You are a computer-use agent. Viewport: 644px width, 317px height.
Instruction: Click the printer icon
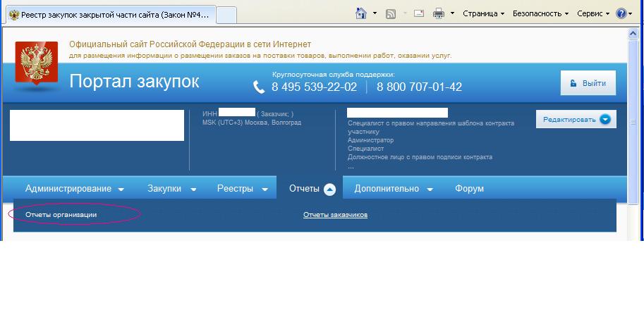438,13
